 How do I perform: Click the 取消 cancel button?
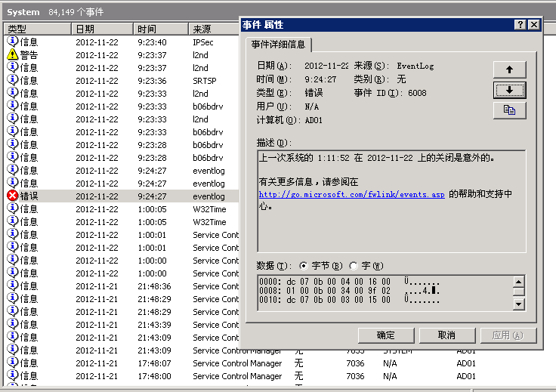click(446, 335)
